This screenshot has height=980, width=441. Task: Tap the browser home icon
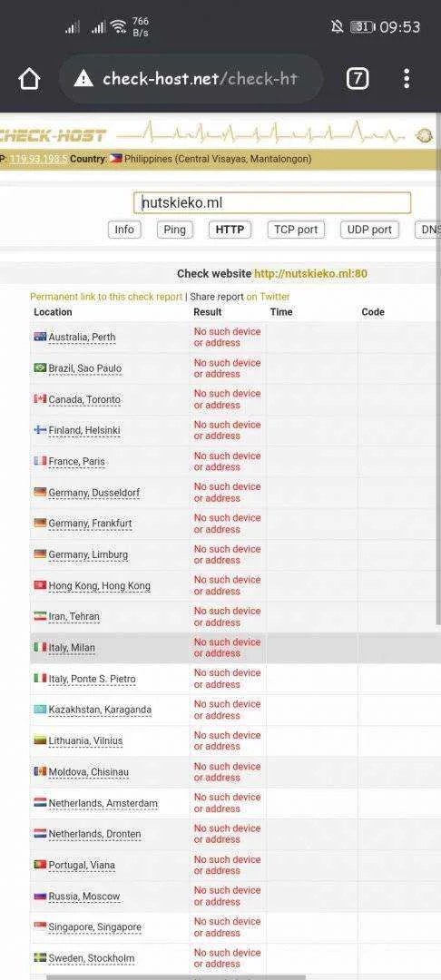click(29, 79)
